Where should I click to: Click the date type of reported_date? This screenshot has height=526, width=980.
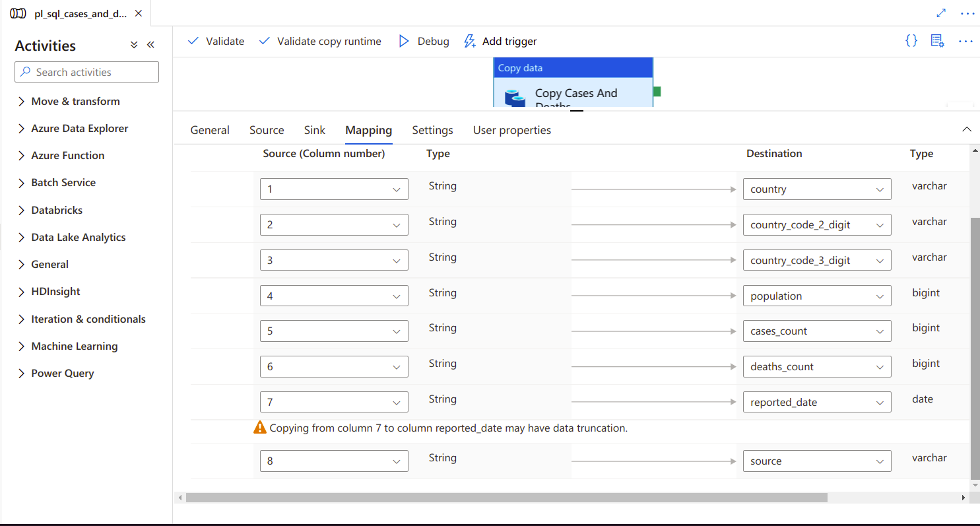923,399
